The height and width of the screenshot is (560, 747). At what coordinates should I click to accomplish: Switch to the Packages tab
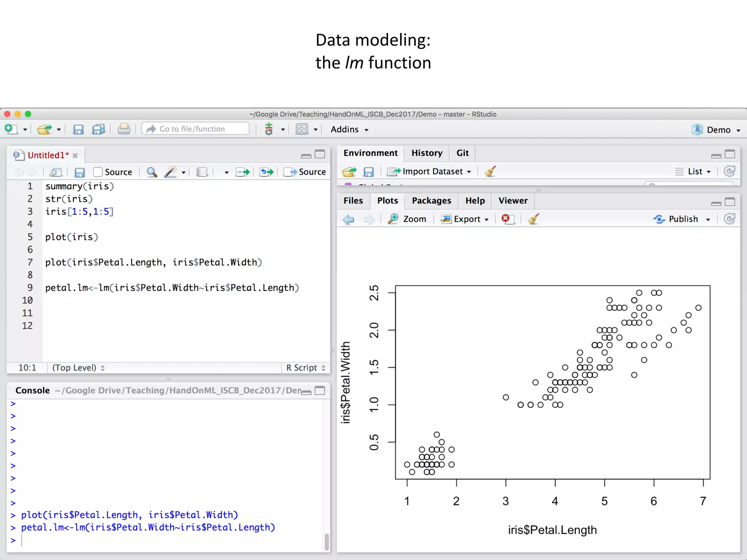point(431,201)
